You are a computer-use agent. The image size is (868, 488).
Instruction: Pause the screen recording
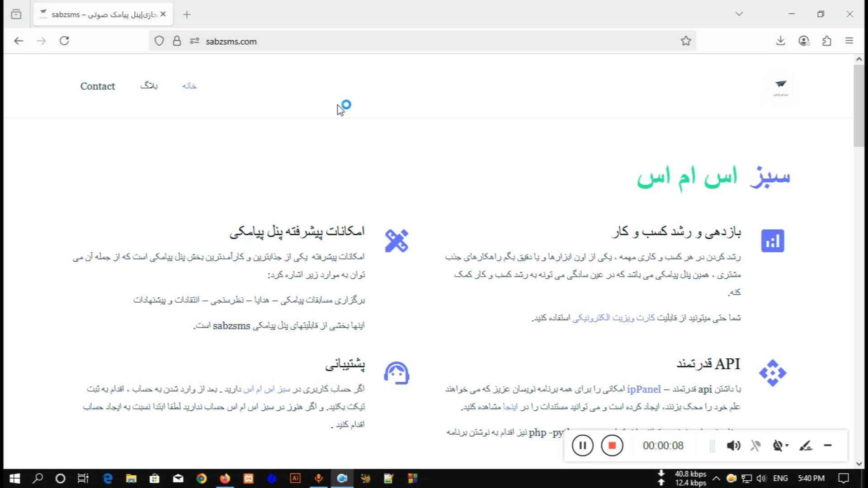tap(582, 446)
